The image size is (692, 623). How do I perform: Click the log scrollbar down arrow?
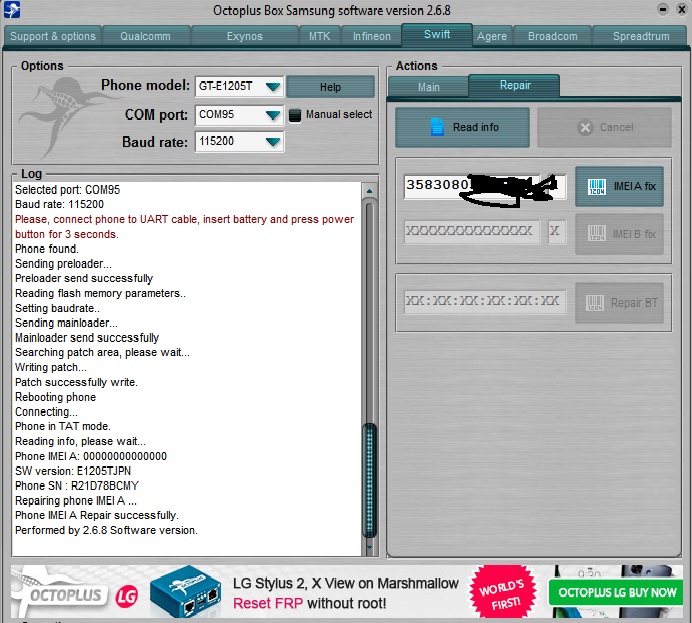[x=369, y=548]
